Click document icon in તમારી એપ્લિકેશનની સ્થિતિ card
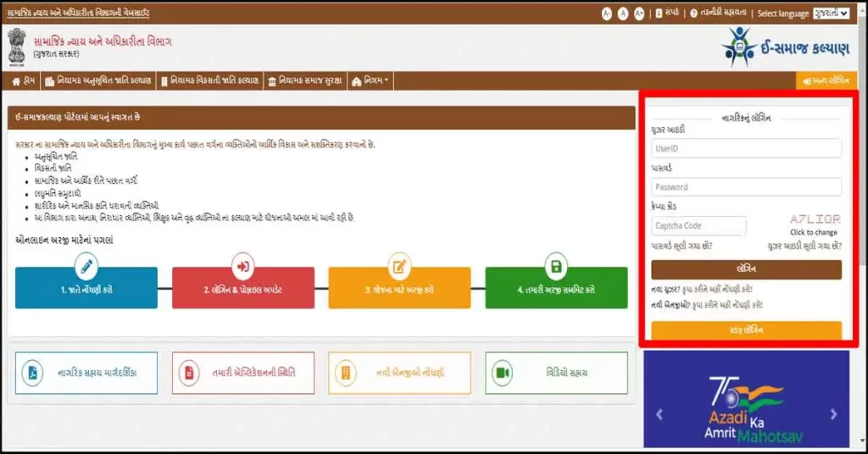868x454 pixels. tap(189, 373)
